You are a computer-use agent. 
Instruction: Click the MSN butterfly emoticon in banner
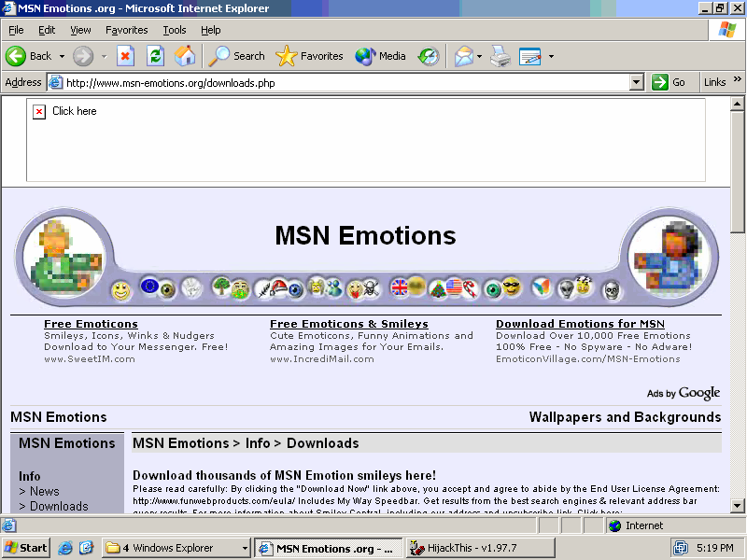coord(542,287)
